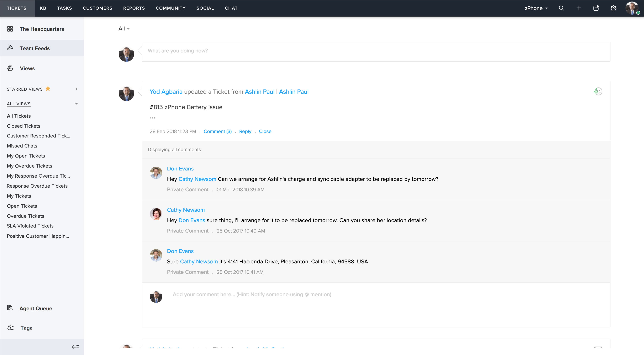Viewport: 644px width, 355px height.
Task: Open the zPhone department dropdown
Action: coord(536,8)
